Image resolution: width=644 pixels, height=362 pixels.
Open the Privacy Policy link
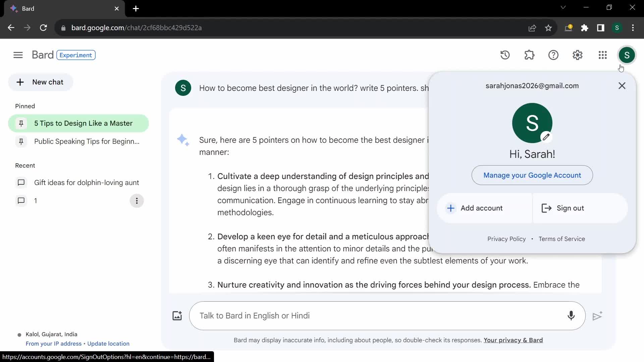[506, 239]
